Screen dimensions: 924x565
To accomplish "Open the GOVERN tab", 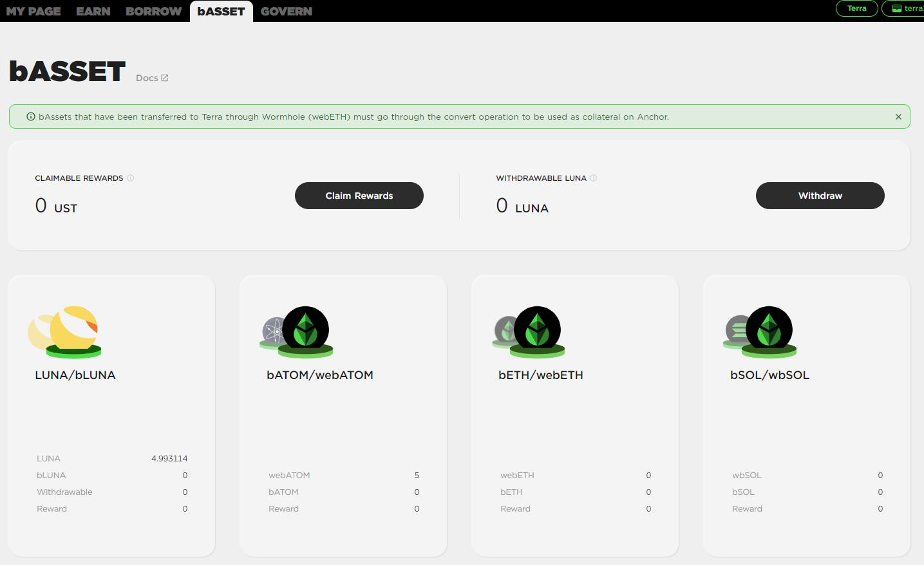I will 287,12.
